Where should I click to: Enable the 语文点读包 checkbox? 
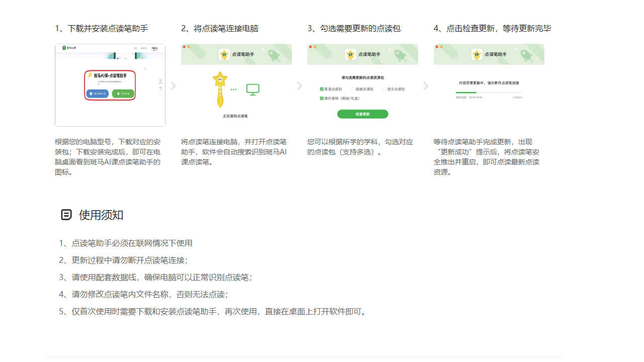tap(384, 89)
